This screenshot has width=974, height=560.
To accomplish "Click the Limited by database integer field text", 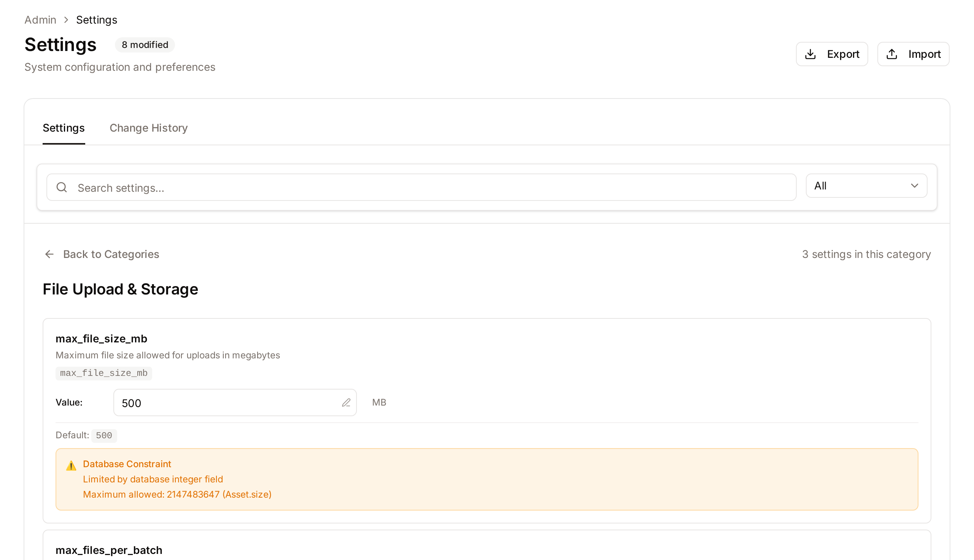I will (x=153, y=479).
